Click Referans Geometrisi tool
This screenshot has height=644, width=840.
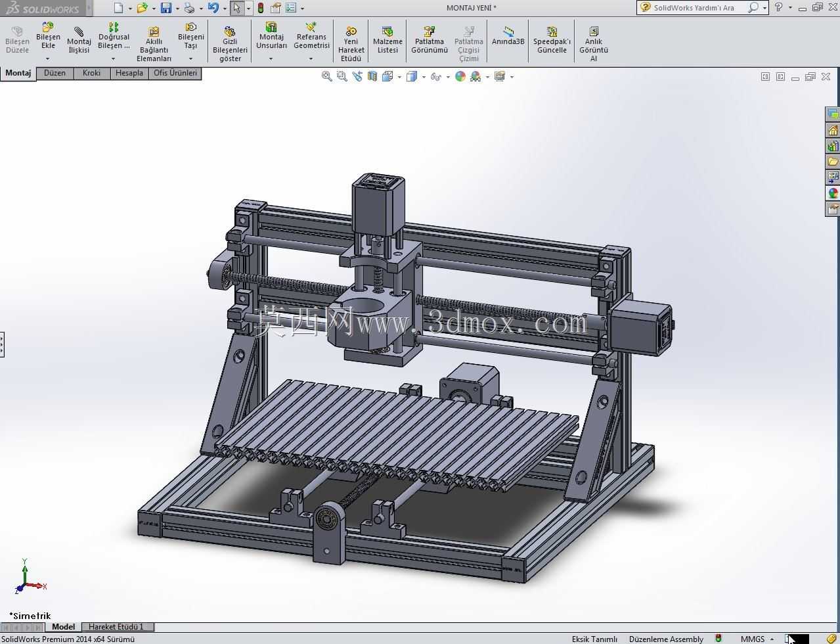pos(311,36)
